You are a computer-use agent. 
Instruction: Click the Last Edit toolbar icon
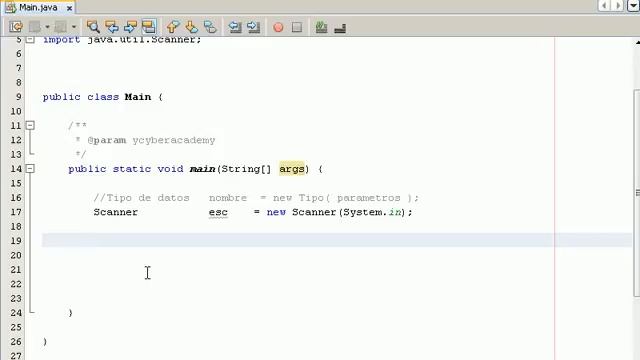tap(16, 27)
